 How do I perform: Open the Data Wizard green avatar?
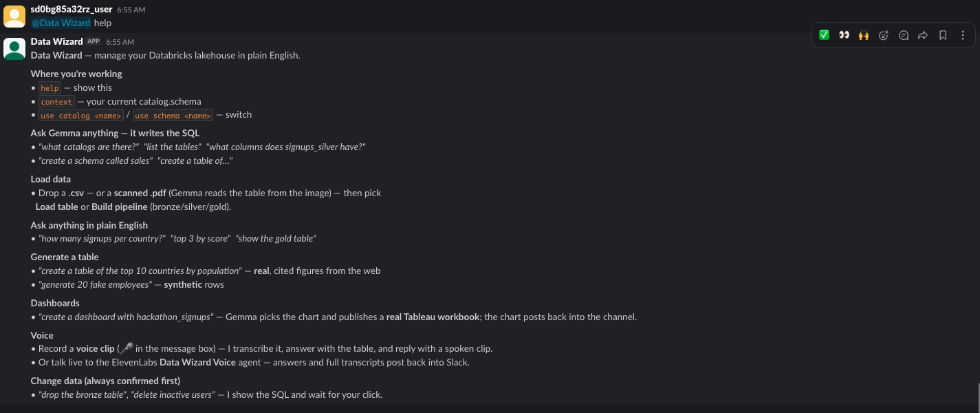coord(14,48)
